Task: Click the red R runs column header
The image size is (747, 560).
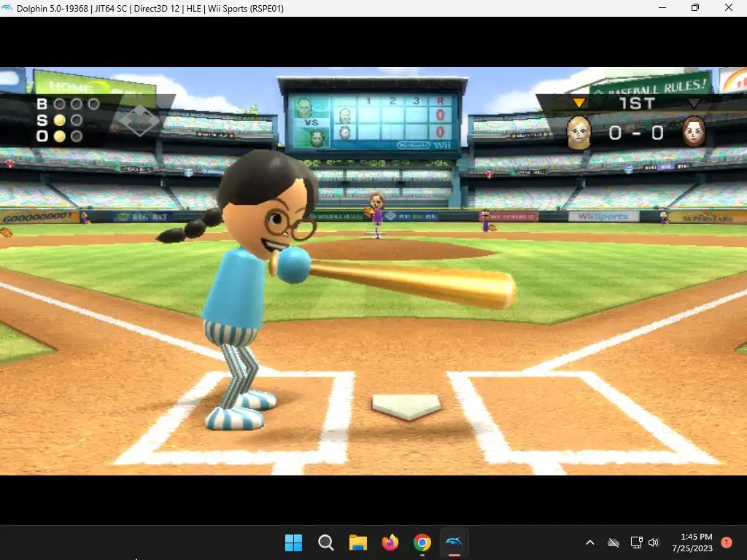Action: point(440,101)
